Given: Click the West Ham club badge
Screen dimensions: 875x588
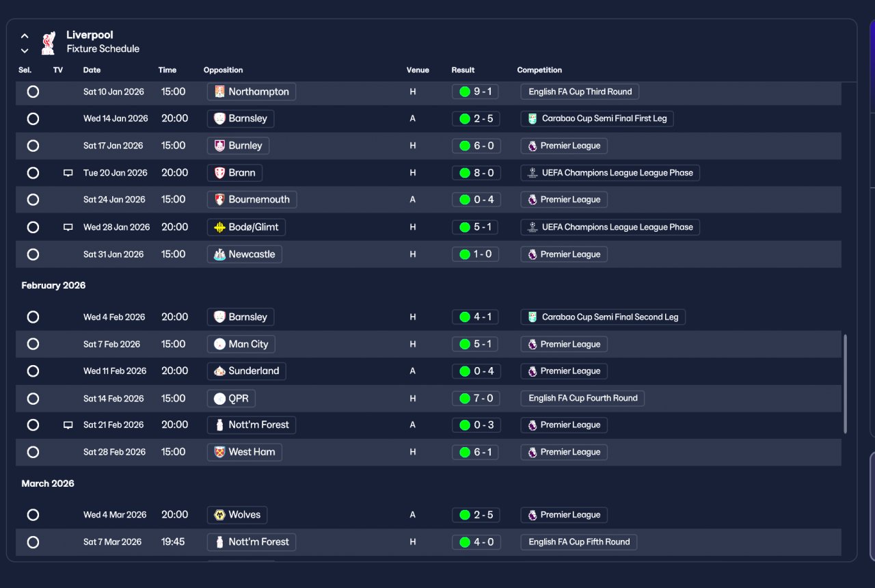Looking at the screenshot, I should pyautogui.click(x=219, y=452).
